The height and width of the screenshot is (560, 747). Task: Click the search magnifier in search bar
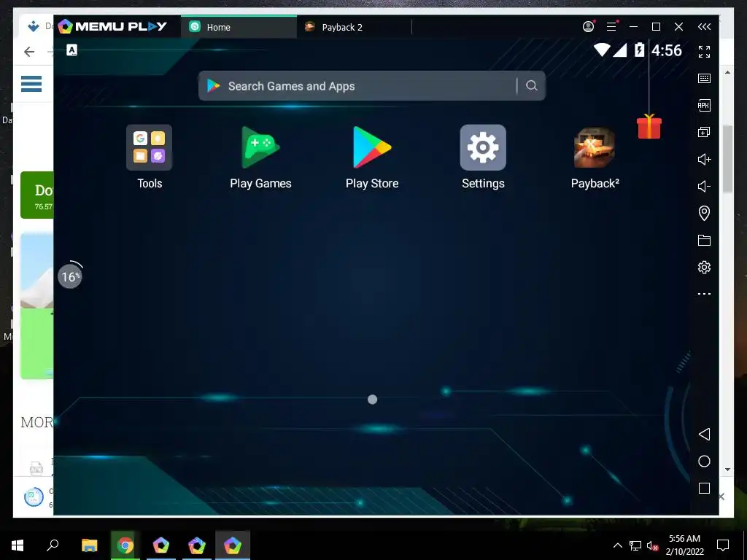532,86
